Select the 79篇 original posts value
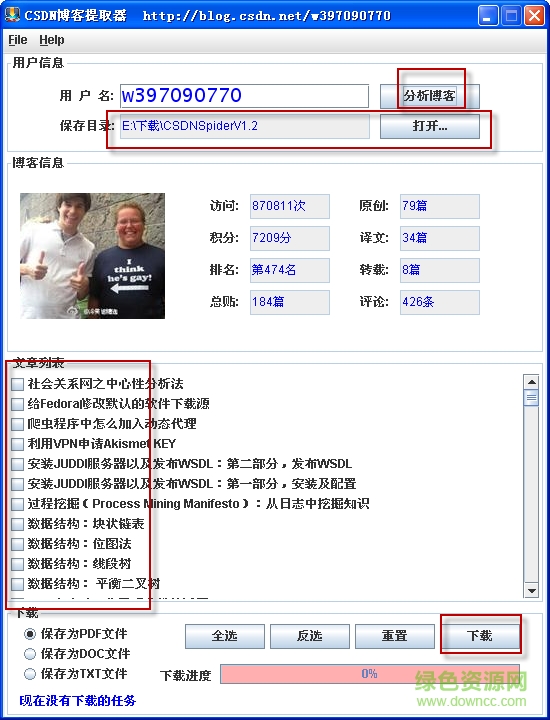The height and width of the screenshot is (720, 550). pos(440,206)
